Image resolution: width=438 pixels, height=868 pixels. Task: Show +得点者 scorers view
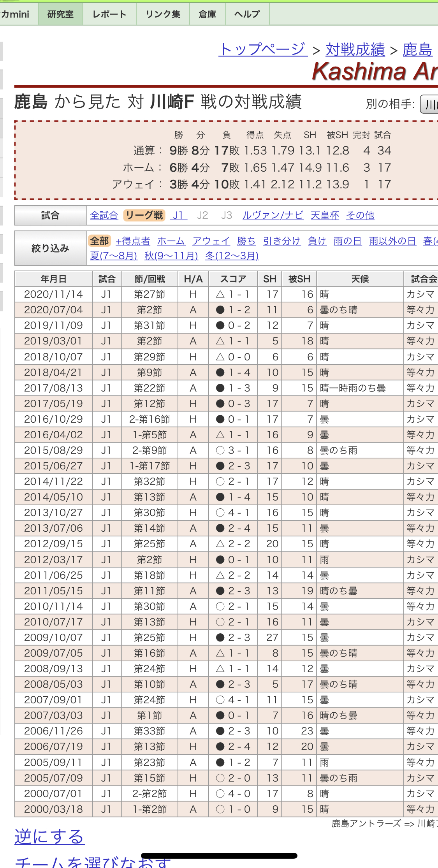click(133, 241)
